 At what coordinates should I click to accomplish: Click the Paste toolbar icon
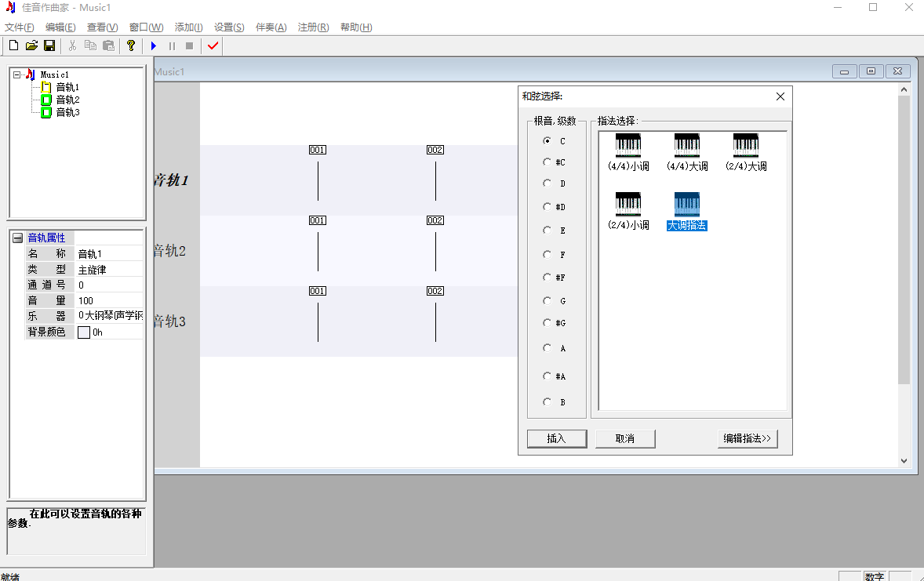(x=108, y=45)
